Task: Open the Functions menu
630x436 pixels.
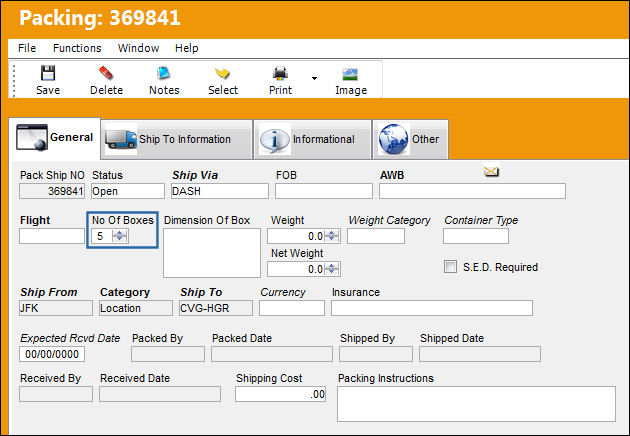Action: pyautogui.click(x=77, y=48)
